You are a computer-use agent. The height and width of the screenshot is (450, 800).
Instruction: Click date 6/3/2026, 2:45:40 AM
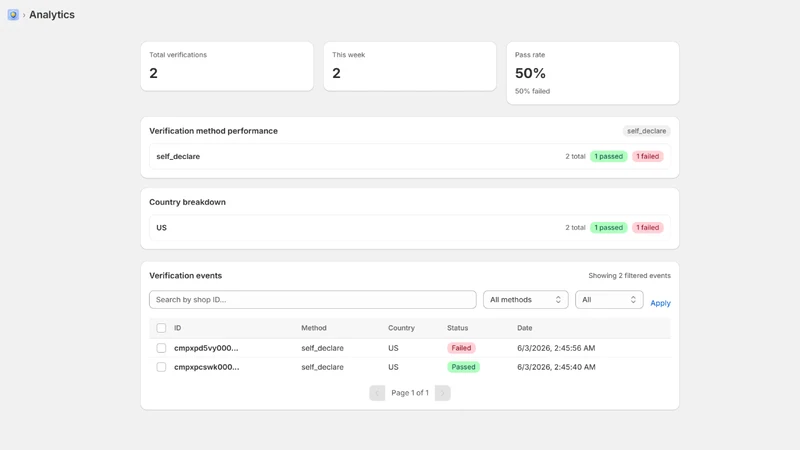tap(556, 367)
